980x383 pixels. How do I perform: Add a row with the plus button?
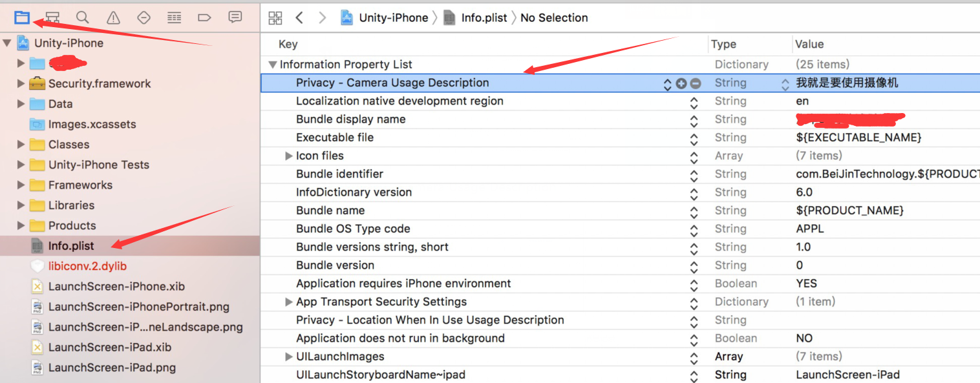coord(681,83)
